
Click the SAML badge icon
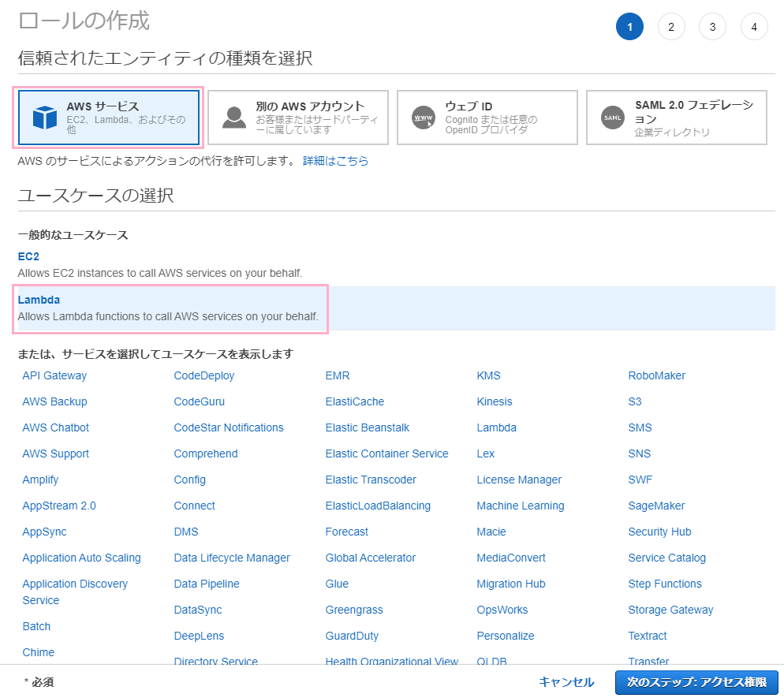pyautogui.click(x=613, y=118)
